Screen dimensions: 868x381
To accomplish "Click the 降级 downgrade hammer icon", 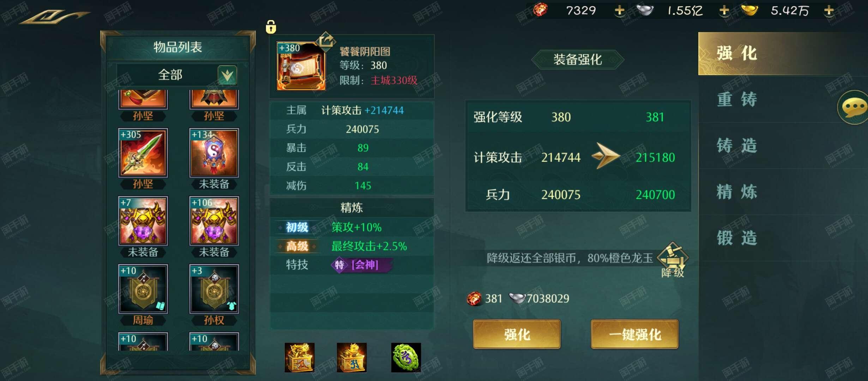I will coord(673,260).
